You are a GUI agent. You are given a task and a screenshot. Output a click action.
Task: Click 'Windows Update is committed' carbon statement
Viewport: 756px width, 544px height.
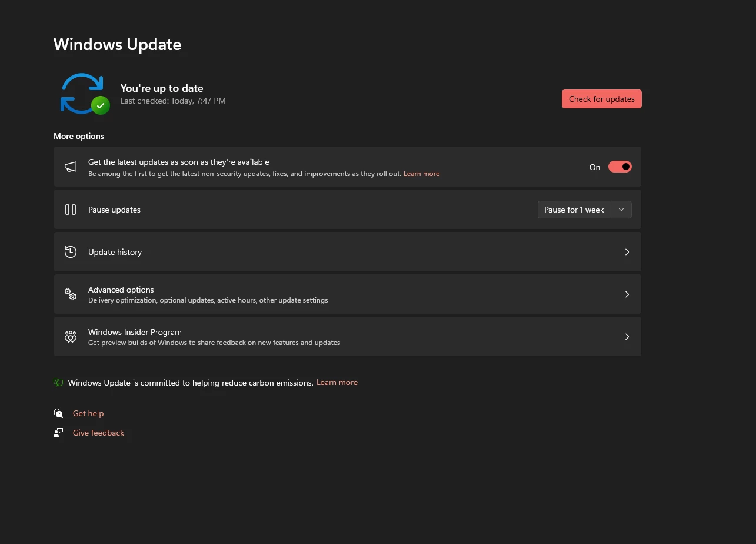tap(191, 383)
